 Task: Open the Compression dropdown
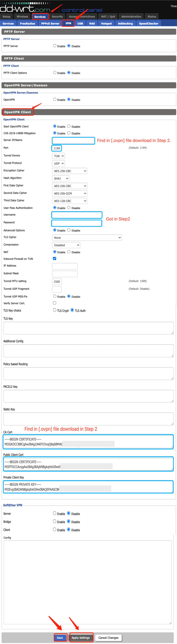66,245
